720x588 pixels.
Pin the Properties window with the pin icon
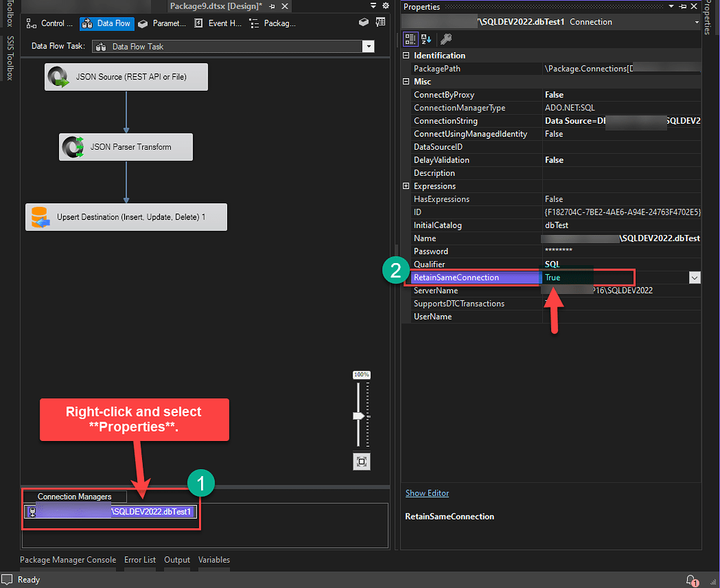click(683, 7)
